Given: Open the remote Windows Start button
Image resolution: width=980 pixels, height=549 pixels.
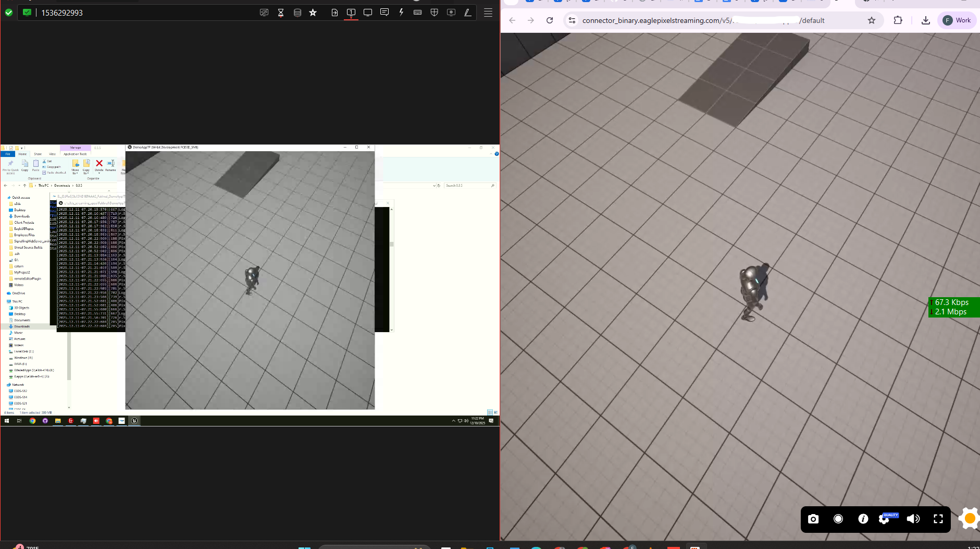Looking at the screenshot, I should point(7,421).
